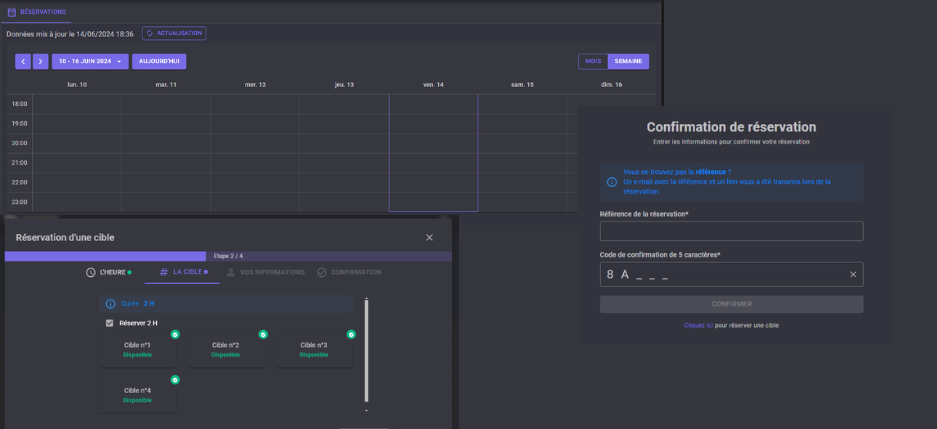Close the Réservation d'une cible dialog
This screenshot has width=937, height=429.
(429, 238)
